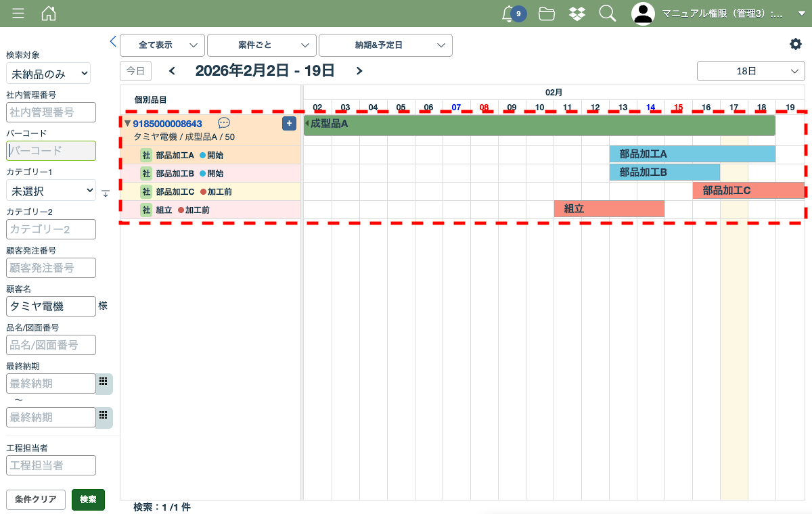Open the 18日 range dropdown
This screenshot has width=812, height=514.
pyautogui.click(x=750, y=71)
